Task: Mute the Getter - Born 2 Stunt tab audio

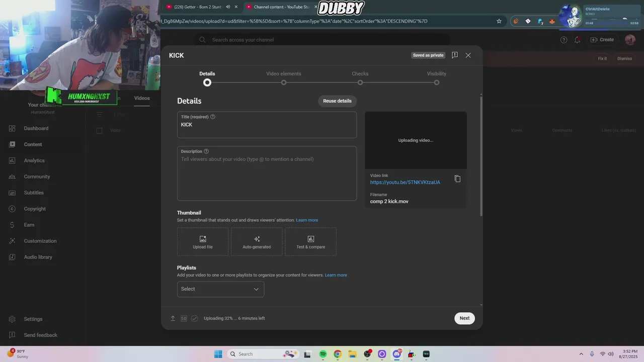Action: click(228, 7)
